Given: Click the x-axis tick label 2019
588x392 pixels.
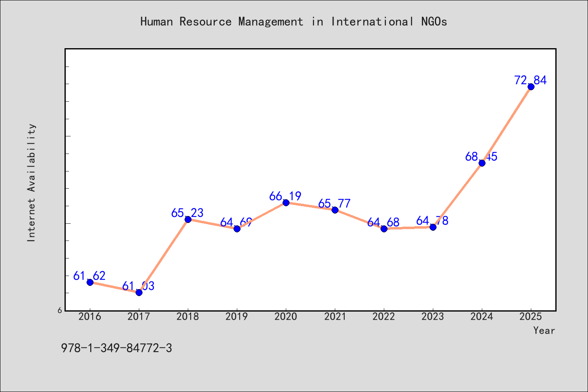Looking at the screenshot, I should 237,316.
